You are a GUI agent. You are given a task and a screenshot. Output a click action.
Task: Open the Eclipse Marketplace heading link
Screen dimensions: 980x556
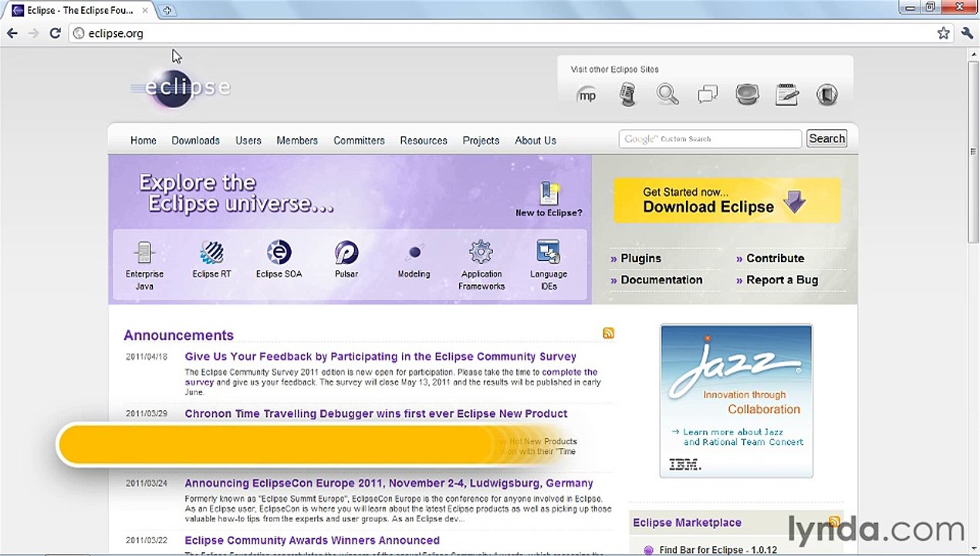687,523
